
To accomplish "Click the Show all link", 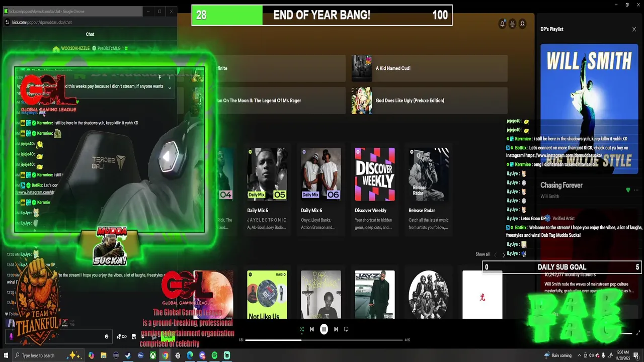I will pyautogui.click(x=482, y=254).
